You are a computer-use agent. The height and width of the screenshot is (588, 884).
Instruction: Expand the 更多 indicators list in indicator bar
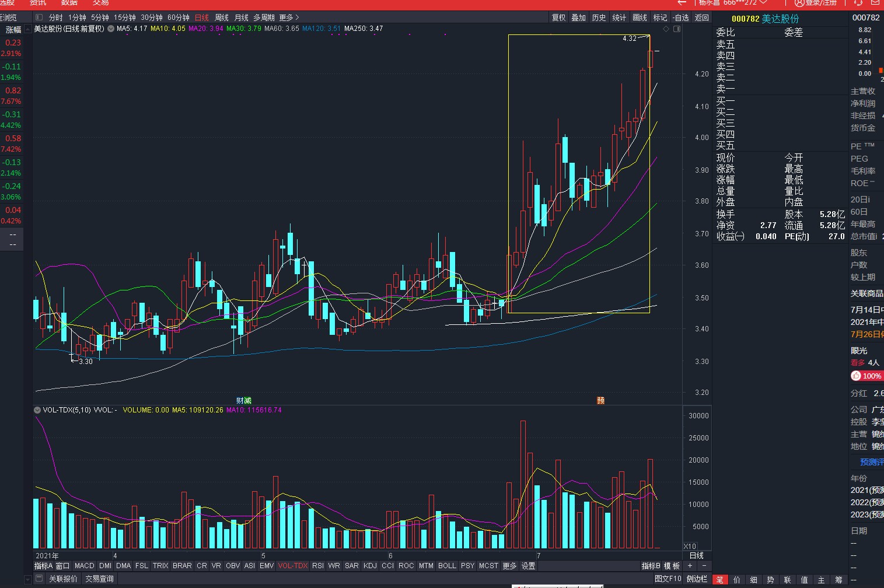click(x=509, y=566)
